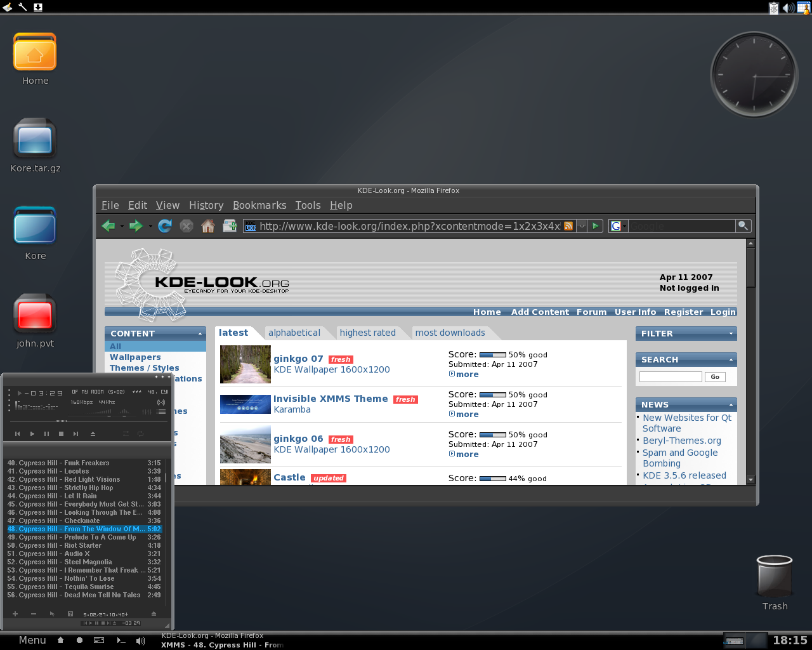Click XMMS playlist selection arrow button
This screenshot has height=650, width=812.
[52, 614]
